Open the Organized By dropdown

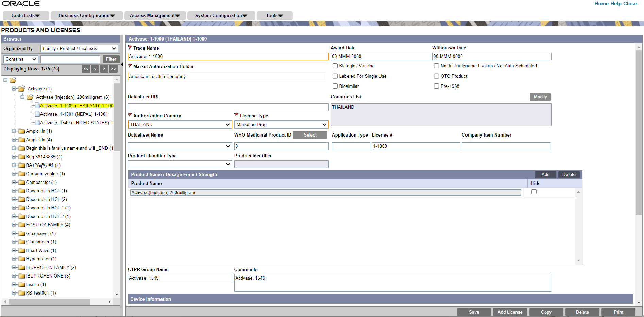[79, 48]
